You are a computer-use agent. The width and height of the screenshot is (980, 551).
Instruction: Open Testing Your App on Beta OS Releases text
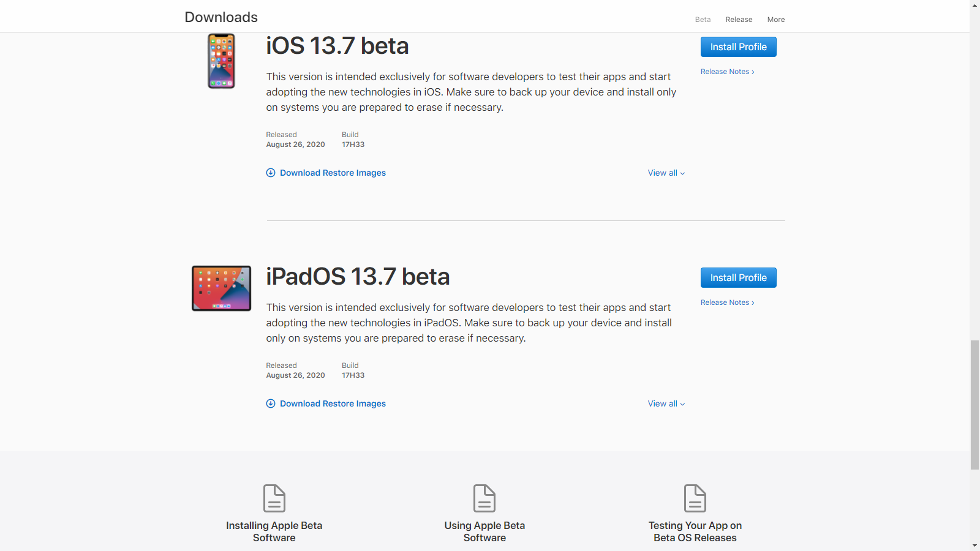tap(695, 531)
